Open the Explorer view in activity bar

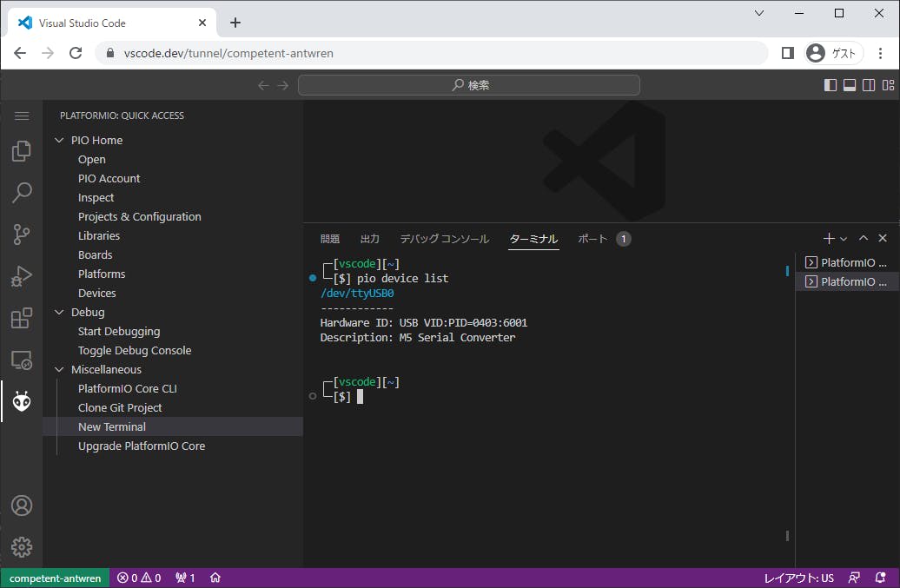pos(21,151)
